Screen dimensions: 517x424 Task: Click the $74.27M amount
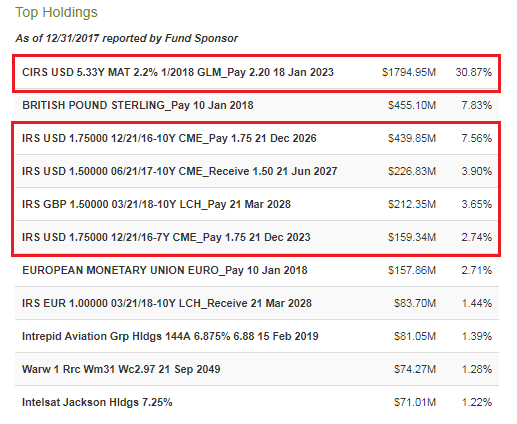415,369
